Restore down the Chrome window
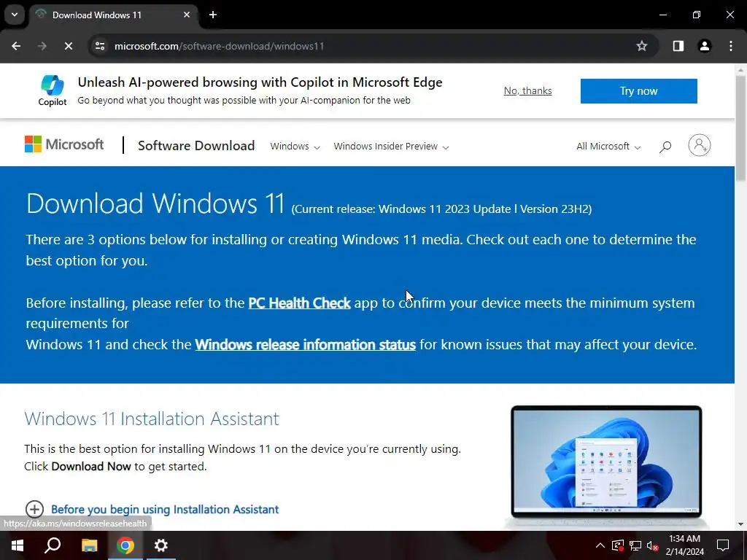Screen dimensions: 747x560 [697, 15]
